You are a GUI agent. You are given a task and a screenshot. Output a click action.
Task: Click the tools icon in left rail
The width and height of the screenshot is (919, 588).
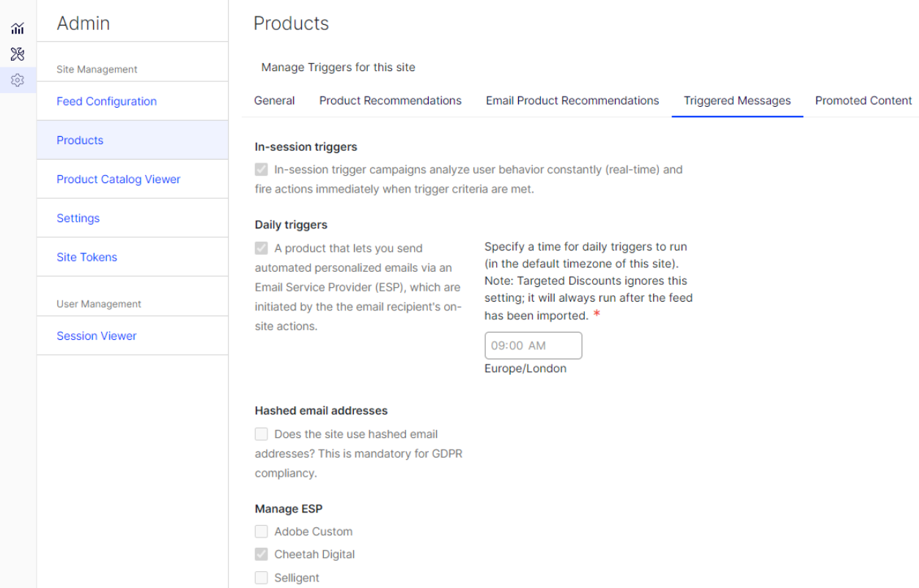click(x=18, y=54)
